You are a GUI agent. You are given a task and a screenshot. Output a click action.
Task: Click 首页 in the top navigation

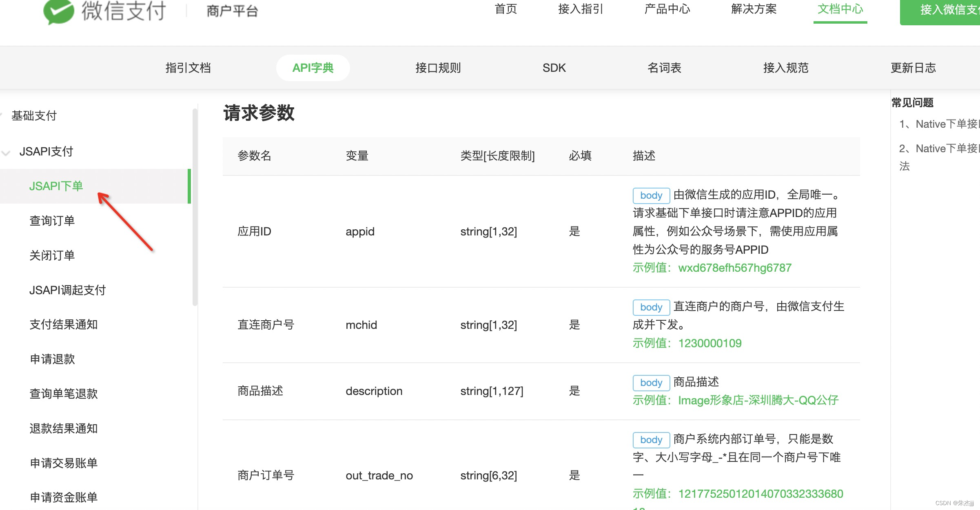[x=506, y=9]
